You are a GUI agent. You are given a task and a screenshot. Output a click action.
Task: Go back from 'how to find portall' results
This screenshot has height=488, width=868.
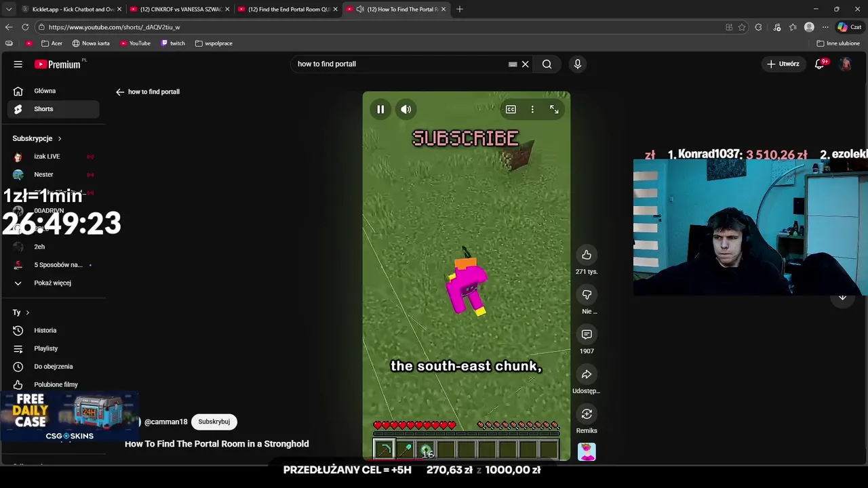[x=120, y=92]
